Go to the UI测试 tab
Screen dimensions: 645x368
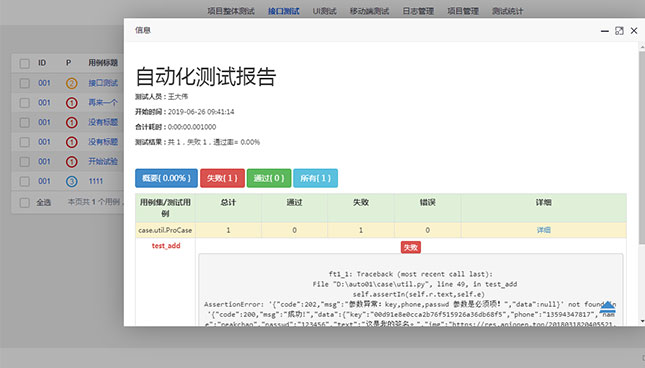coord(325,11)
